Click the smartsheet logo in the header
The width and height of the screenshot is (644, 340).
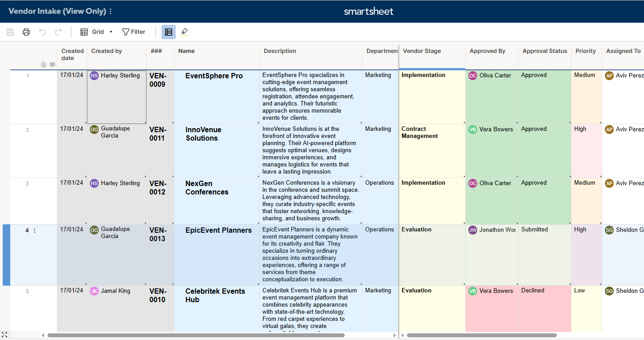click(x=369, y=12)
